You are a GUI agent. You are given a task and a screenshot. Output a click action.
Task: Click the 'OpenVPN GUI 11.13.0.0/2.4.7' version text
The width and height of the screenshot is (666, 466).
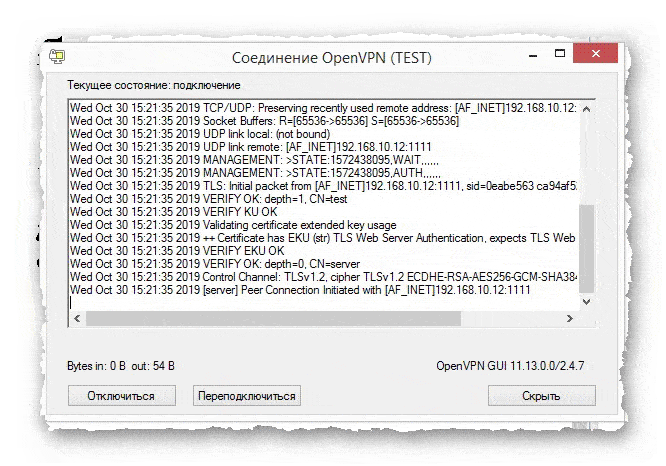click(x=510, y=366)
